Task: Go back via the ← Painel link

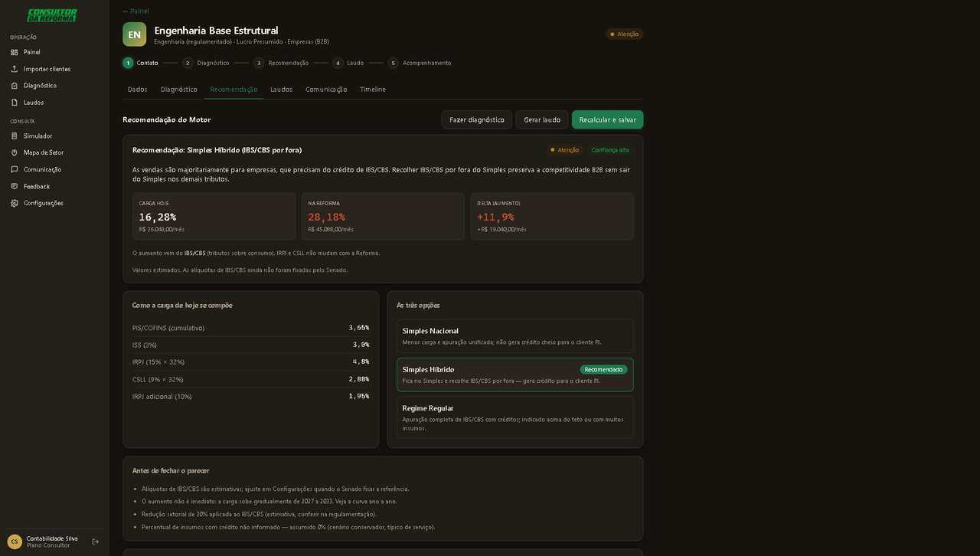Action: pos(136,11)
